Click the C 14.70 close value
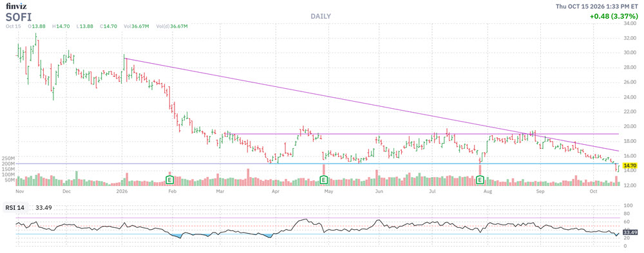 click(x=108, y=26)
